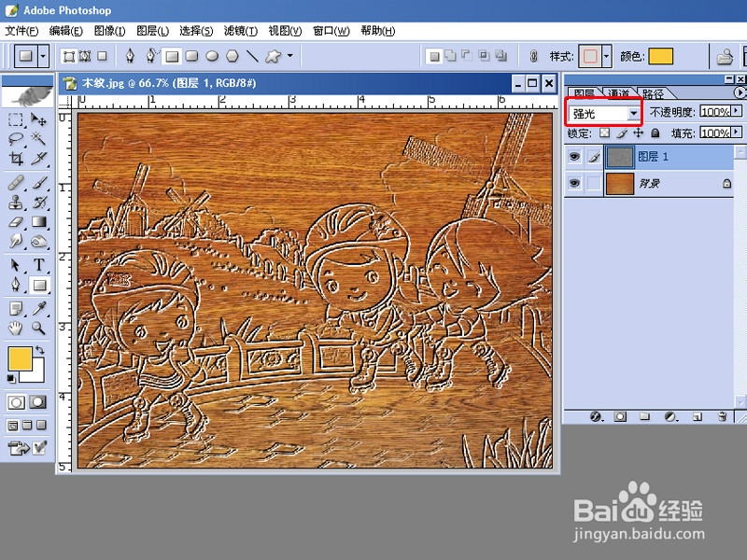Viewport: 747px width, 560px height.
Task: Open the 不透明度 opacity slider arrow
Action: [x=737, y=111]
